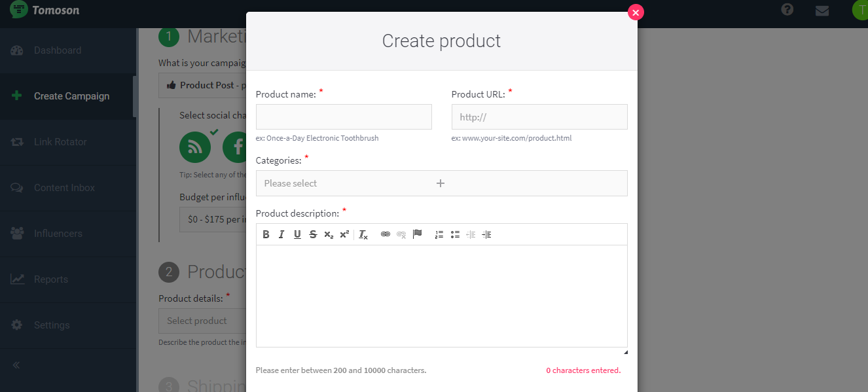
Task: Insert a bulleted list
Action: (x=455, y=234)
